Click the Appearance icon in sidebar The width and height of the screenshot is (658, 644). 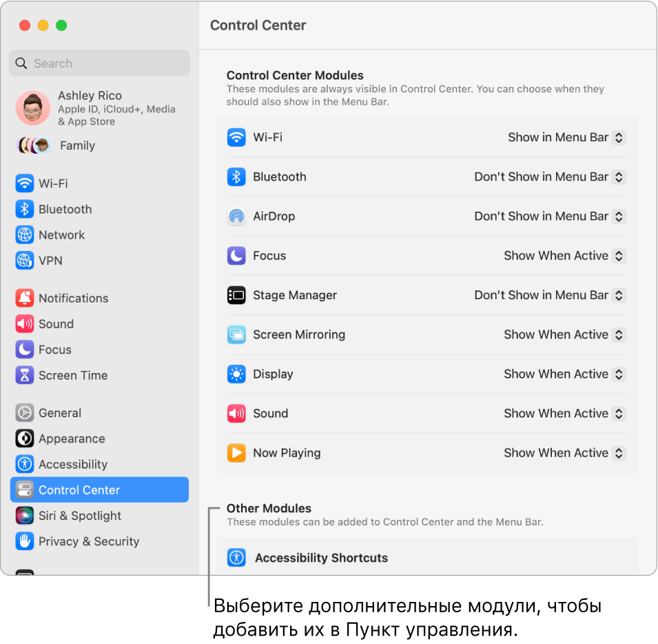pos(25,439)
